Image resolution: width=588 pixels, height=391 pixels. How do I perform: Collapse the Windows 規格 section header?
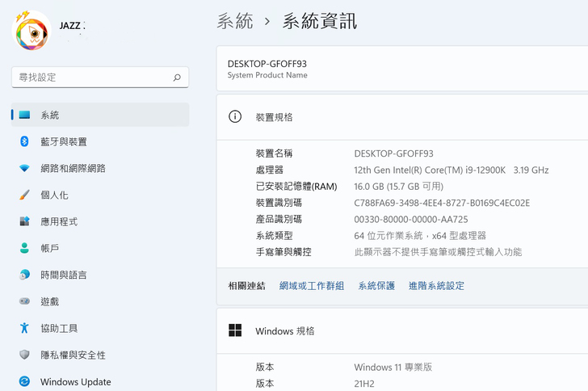402,331
